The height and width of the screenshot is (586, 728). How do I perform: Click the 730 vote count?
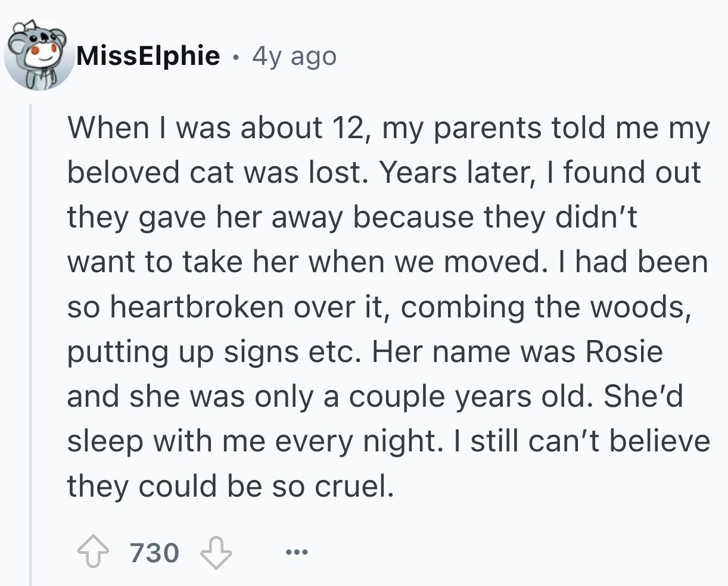click(x=155, y=553)
